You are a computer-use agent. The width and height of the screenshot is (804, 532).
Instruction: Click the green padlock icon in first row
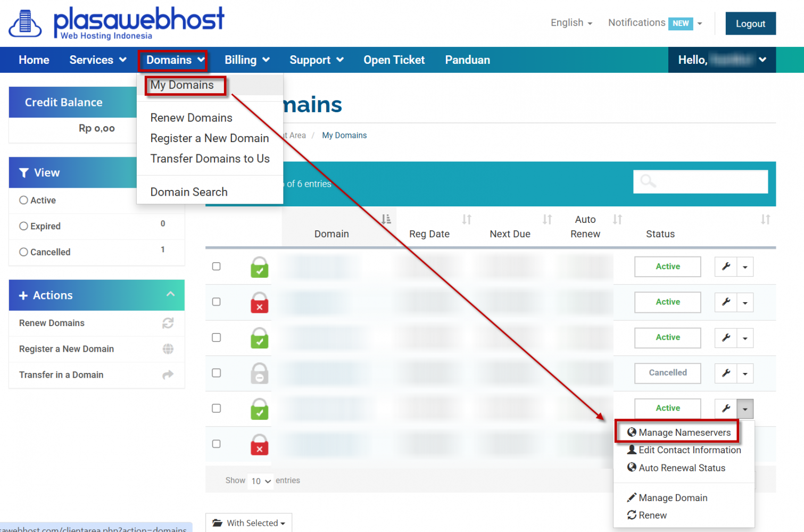click(260, 267)
